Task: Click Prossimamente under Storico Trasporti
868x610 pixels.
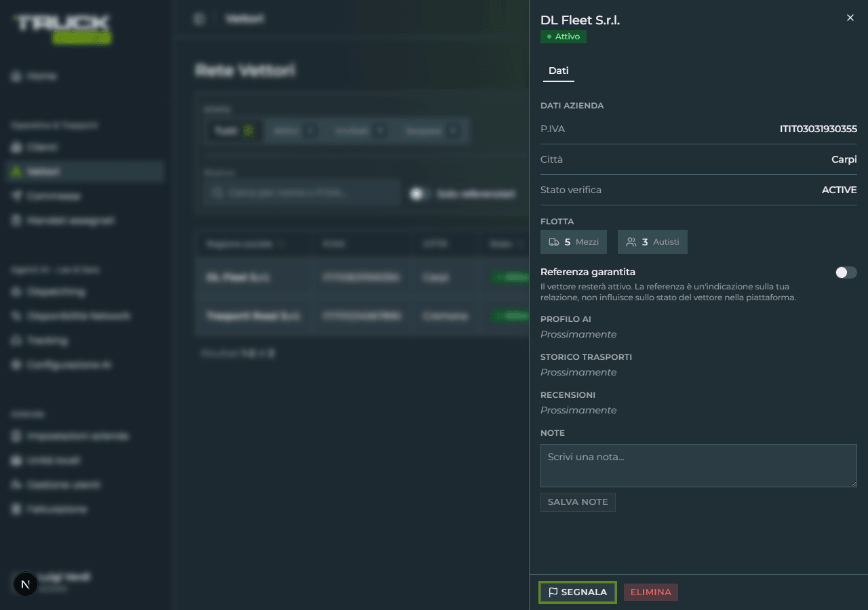Action: (x=578, y=372)
